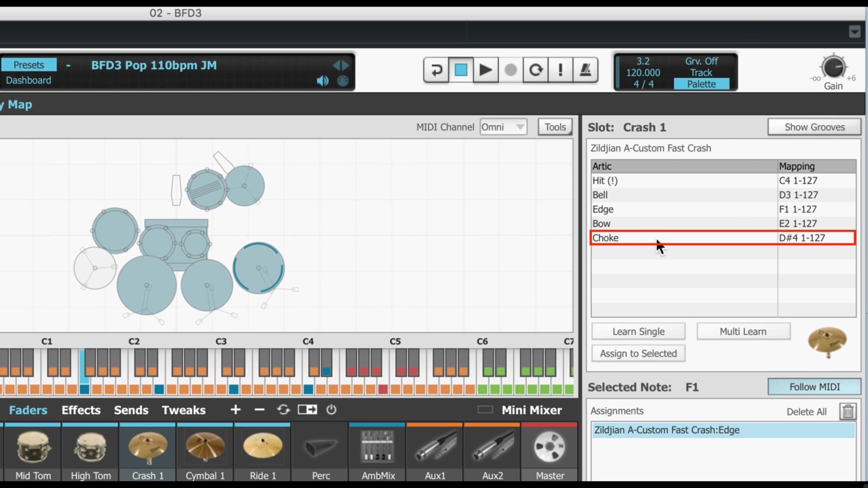The height and width of the screenshot is (488, 868).
Task: Toggle the loop refresh icon in transport
Action: point(536,70)
